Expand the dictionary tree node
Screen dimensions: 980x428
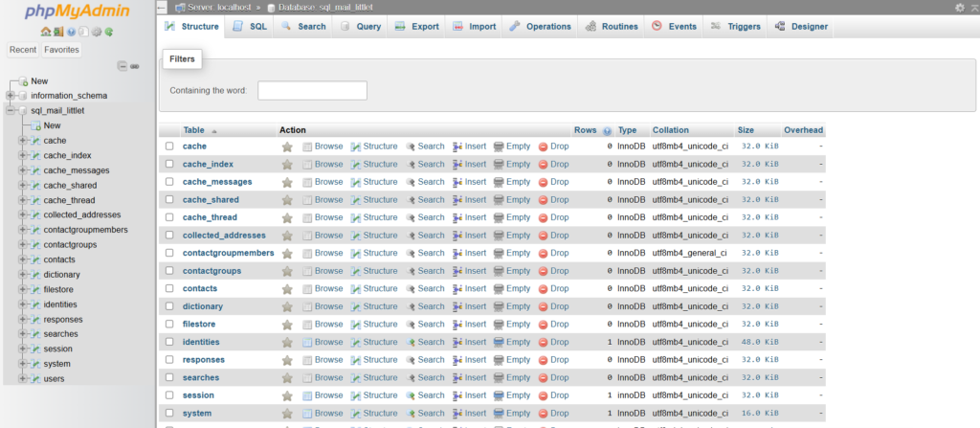[x=23, y=275]
